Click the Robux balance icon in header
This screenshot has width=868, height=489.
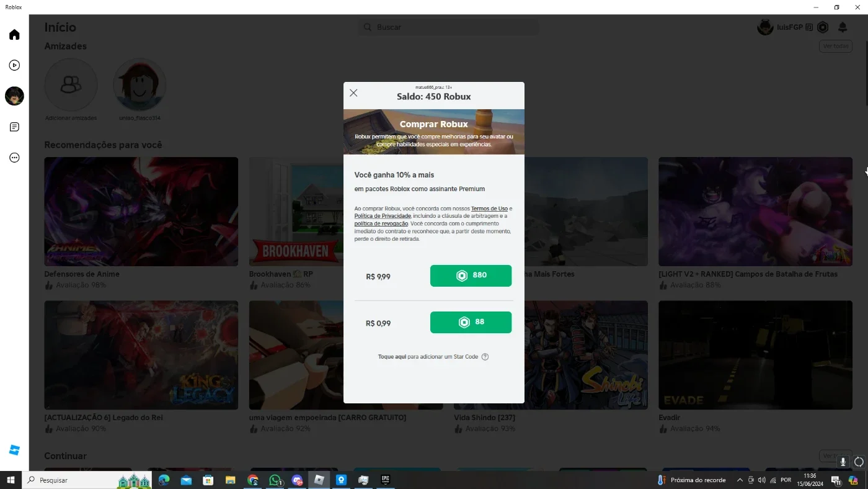click(823, 27)
